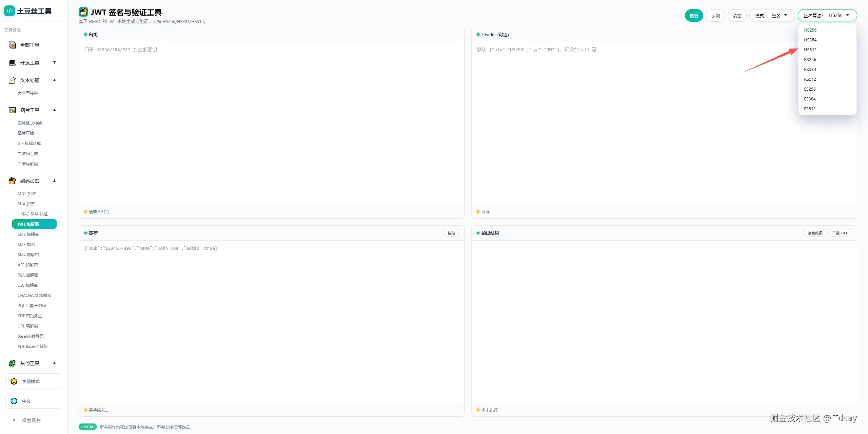
Task: Click the 粘贴 button in 载荷 panel
Action: (451, 233)
